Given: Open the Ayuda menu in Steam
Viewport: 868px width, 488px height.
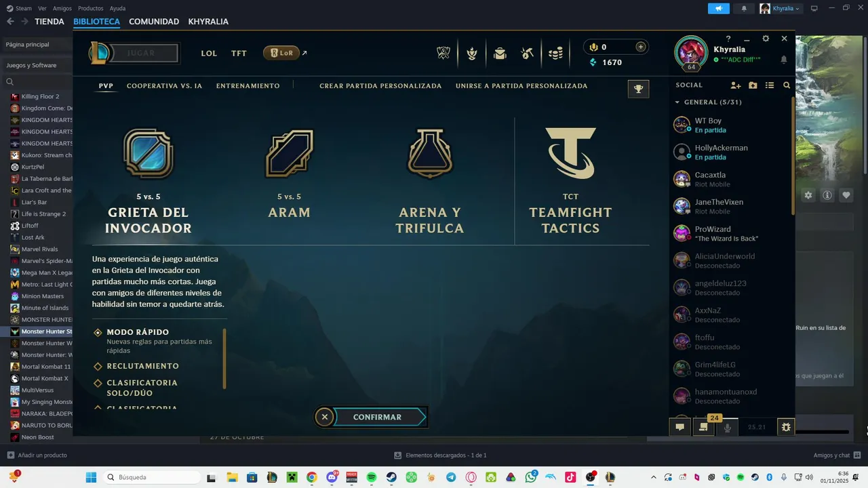Looking at the screenshot, I should [117, 8].
